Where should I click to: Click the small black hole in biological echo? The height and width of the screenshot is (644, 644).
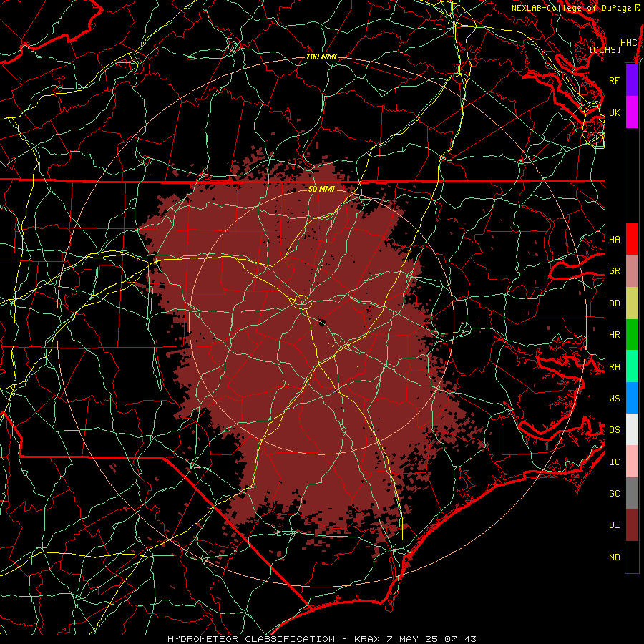point(321,322)
